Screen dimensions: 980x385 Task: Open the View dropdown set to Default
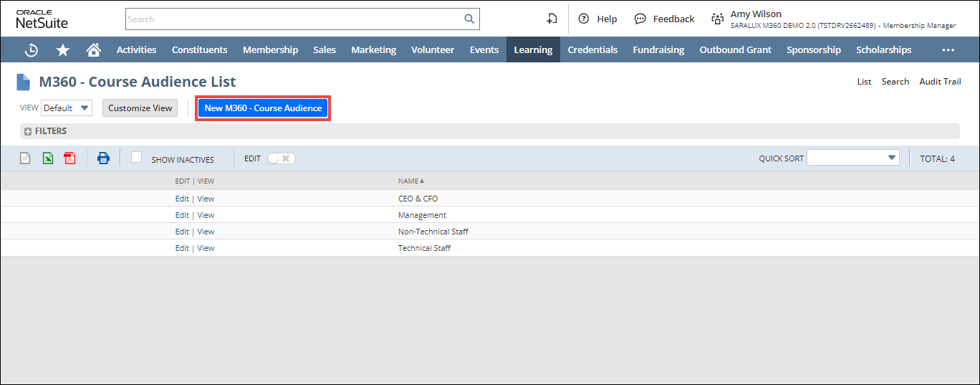coord(67,108)
